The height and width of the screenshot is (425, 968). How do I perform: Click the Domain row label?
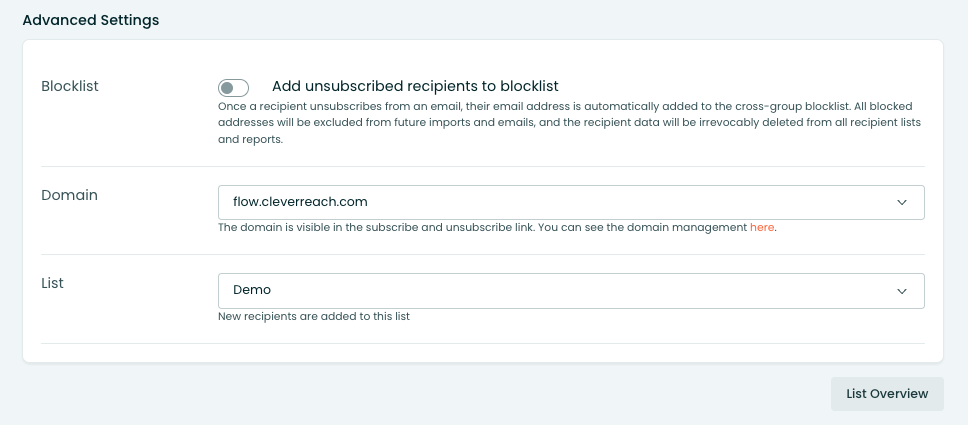(x=69, y=195)
